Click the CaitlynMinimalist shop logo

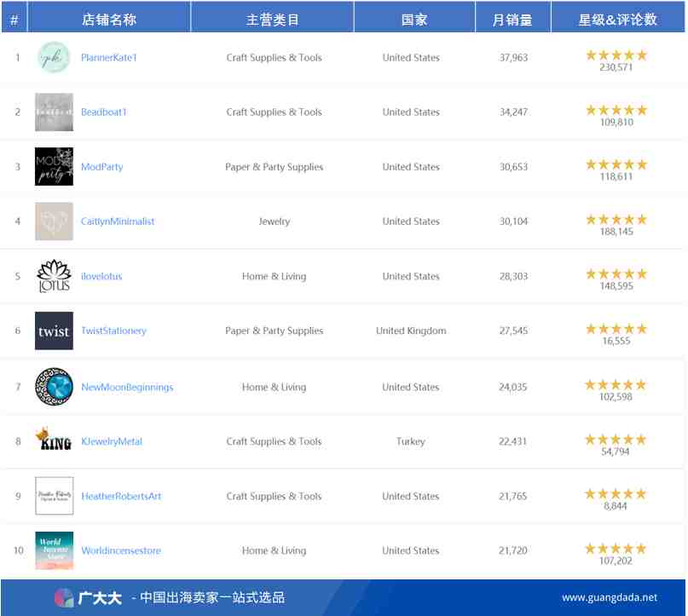click(x=54, y=222)
